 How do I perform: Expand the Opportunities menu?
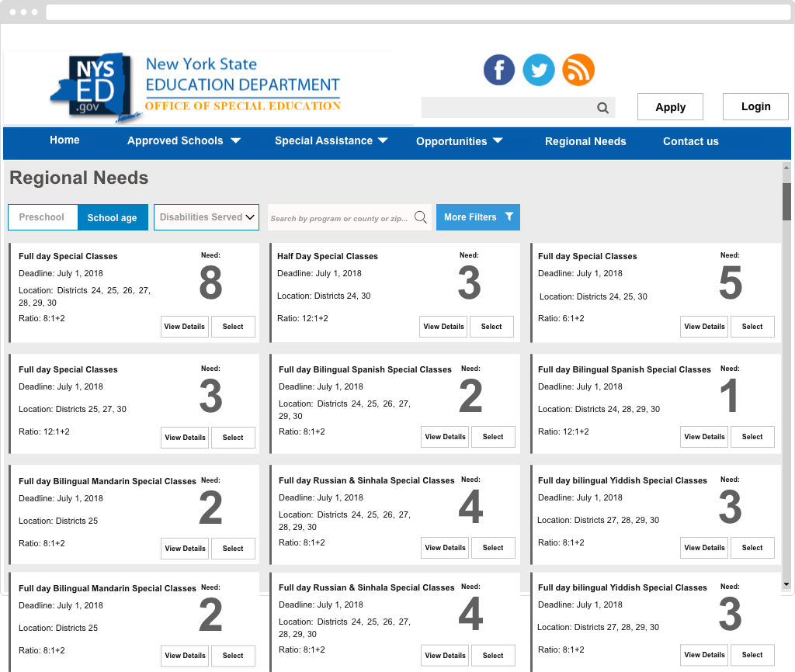tap(460, 141)
